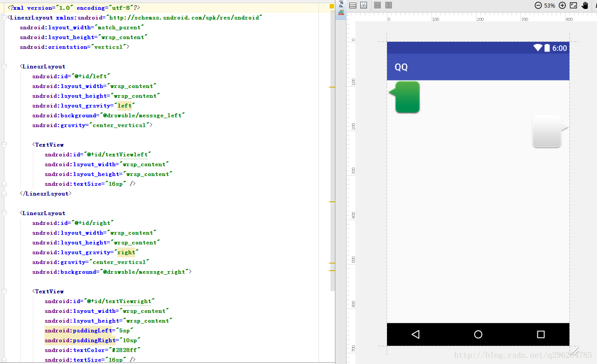Click the "@+id/textViewleft" id value
The width and height of the screenshot is (597, 364).
point(118,155)
